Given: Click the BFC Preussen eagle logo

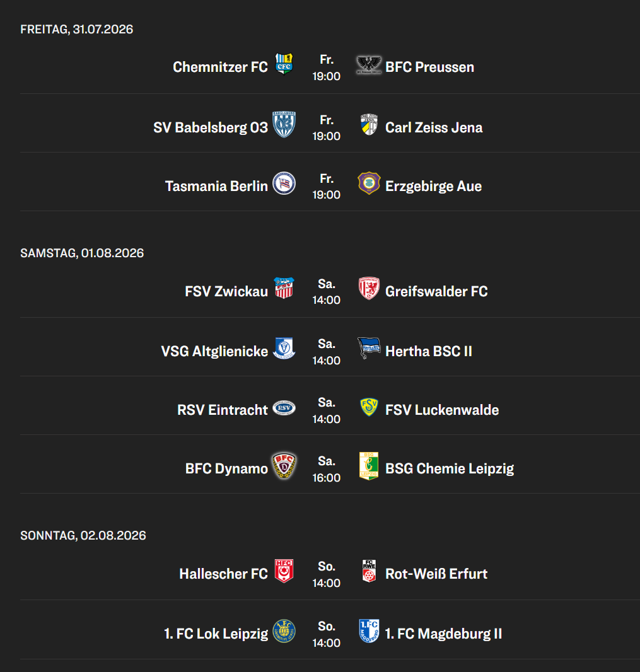Looking at the screenshot, I should 369,65.
